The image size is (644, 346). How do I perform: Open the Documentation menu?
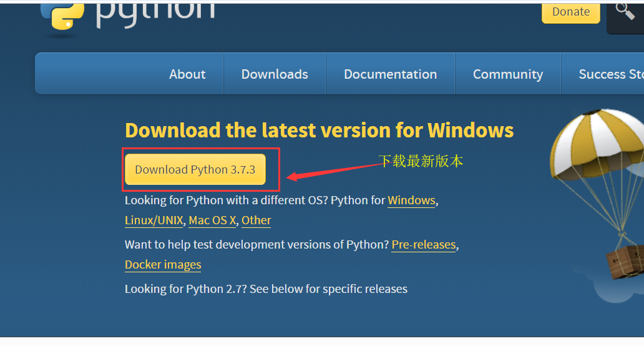click(391, 74)
